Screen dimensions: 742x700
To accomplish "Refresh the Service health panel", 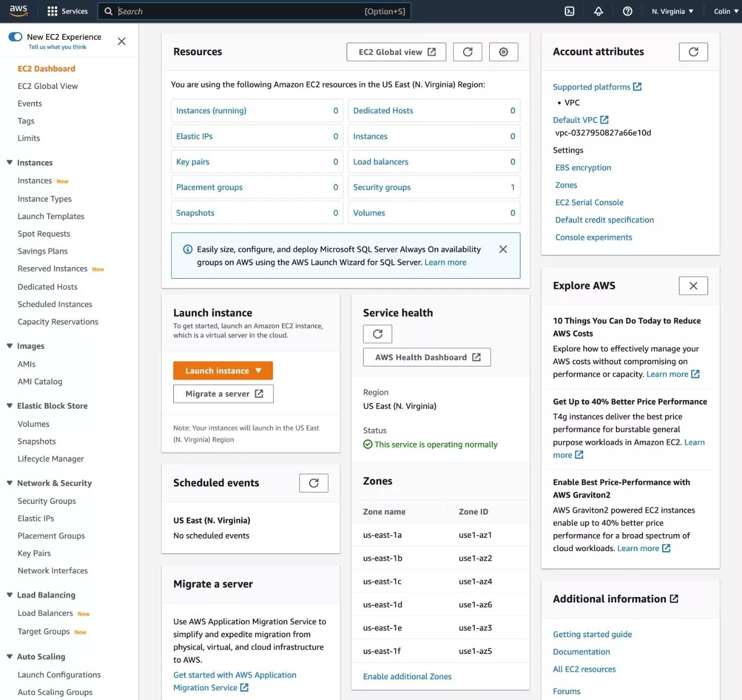I will click(377, 334).
